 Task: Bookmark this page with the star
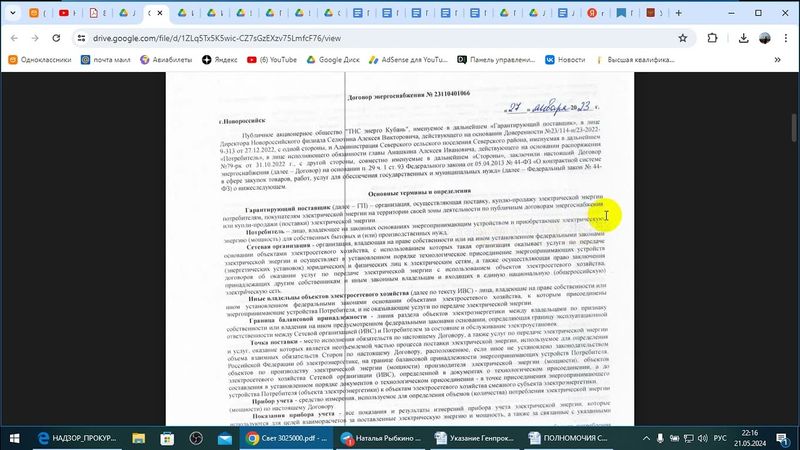[x=683, y=38]
